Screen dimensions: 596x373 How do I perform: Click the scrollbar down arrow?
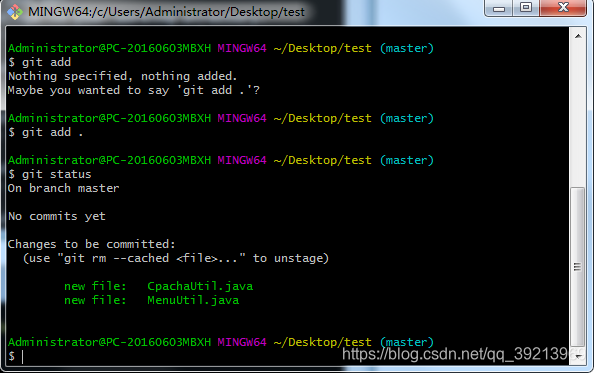(x=578, y=357)
